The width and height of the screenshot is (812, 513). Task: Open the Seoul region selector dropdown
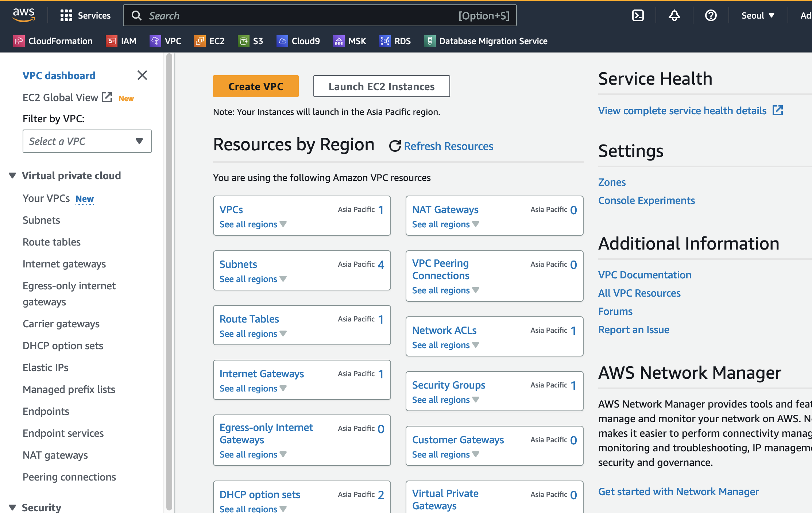click(x=757, y=15)
